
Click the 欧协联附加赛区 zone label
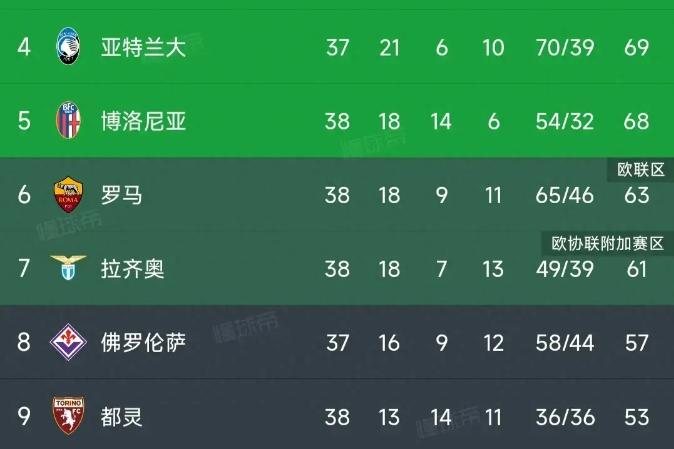607,243
